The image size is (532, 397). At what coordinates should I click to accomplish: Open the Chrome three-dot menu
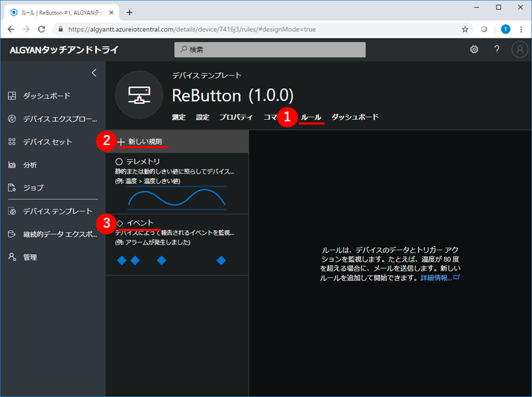click(x=521, y=29)
